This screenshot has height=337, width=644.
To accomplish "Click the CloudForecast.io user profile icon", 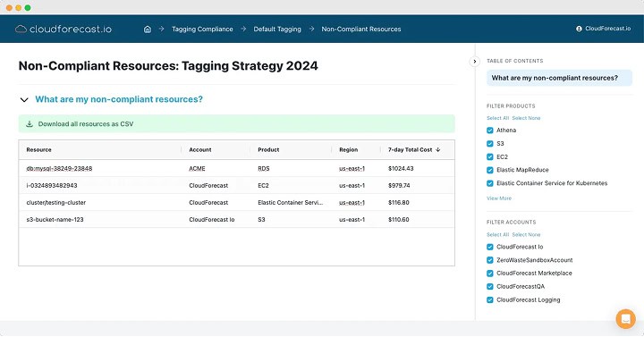I will pos(579,29).
